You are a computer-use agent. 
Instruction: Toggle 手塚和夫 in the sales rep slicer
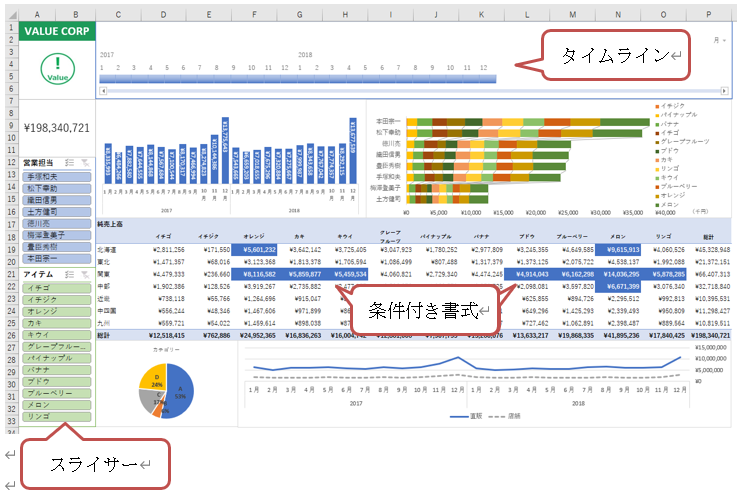coord(57,175)
